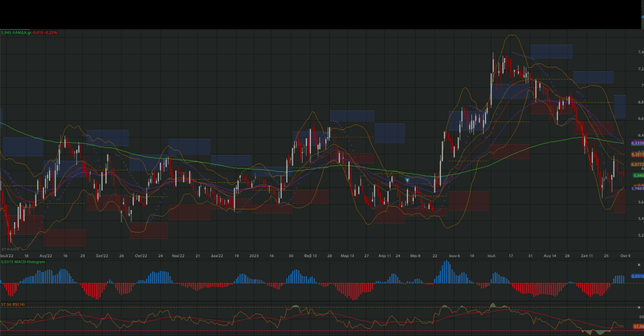Click the Ιουν 6 date on time axis

click(454, 256)
